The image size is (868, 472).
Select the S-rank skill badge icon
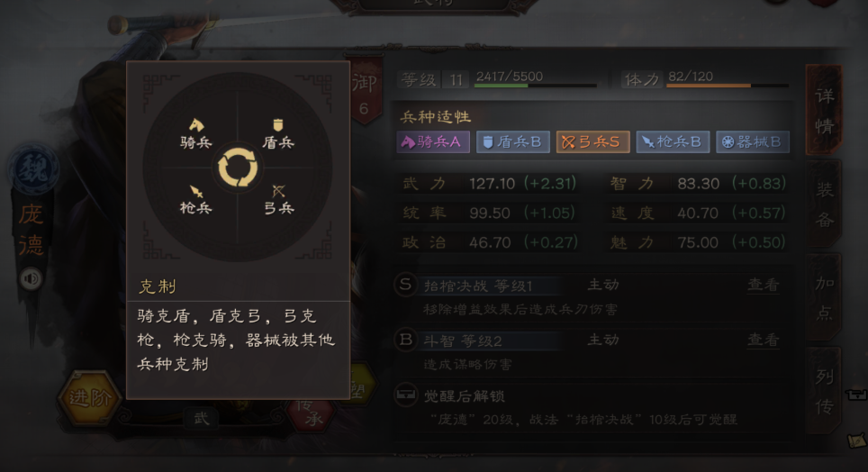click(405, 285)
